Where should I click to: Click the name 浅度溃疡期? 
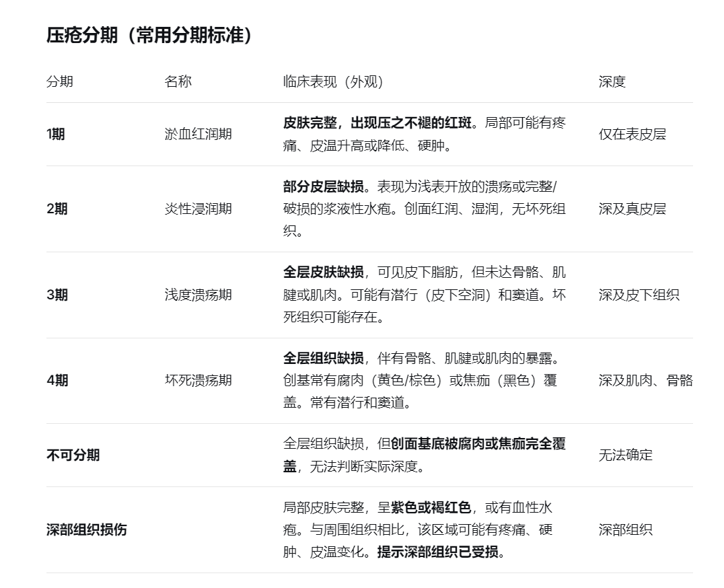pyautogui.click(x=198, y=295)
